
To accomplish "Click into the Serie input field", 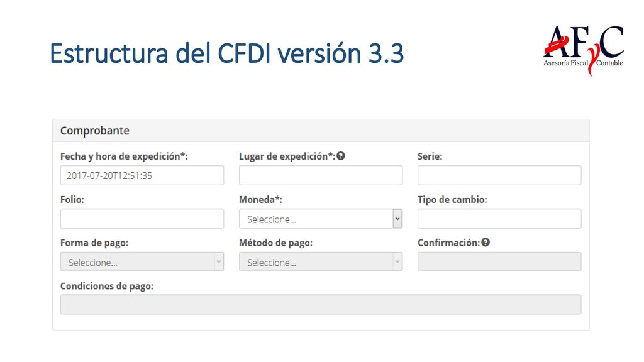I will (499, 175).
